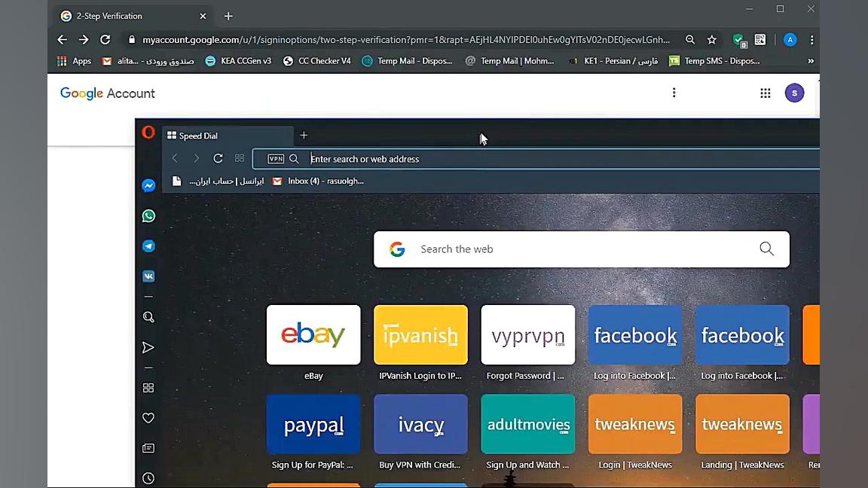Open Speed Dial grid icon in sidebar

pyautogui.click(x=148, y=388)
